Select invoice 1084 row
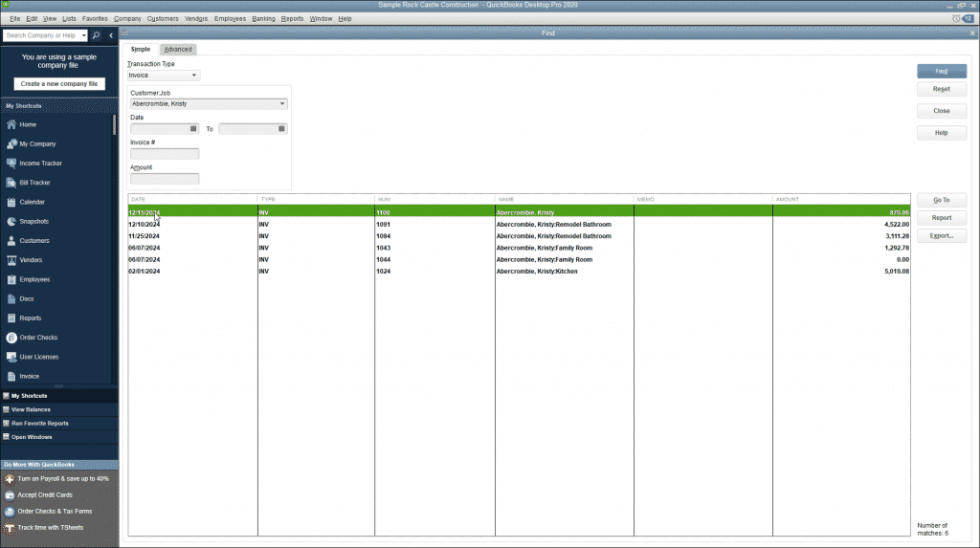 [519, 236]
